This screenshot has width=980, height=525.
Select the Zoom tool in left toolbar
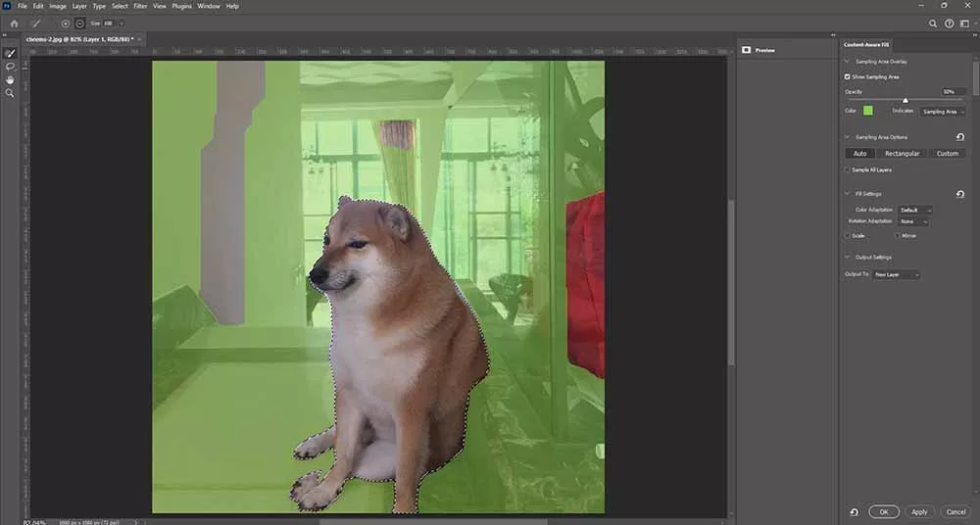pyautogui.click(x=10, y=93)
